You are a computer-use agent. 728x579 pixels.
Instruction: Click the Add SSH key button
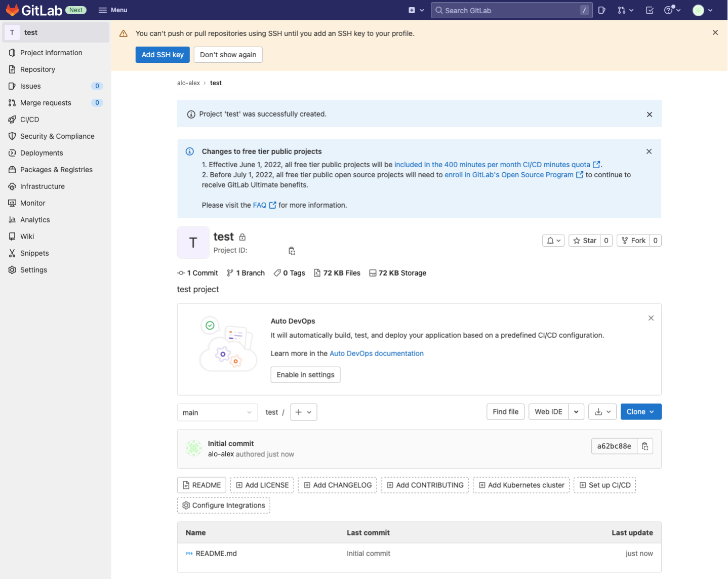pos(163,55)
